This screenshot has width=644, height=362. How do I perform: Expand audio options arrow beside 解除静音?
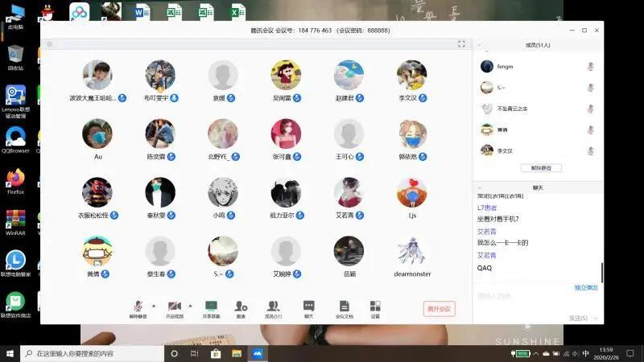coord(154,306)
